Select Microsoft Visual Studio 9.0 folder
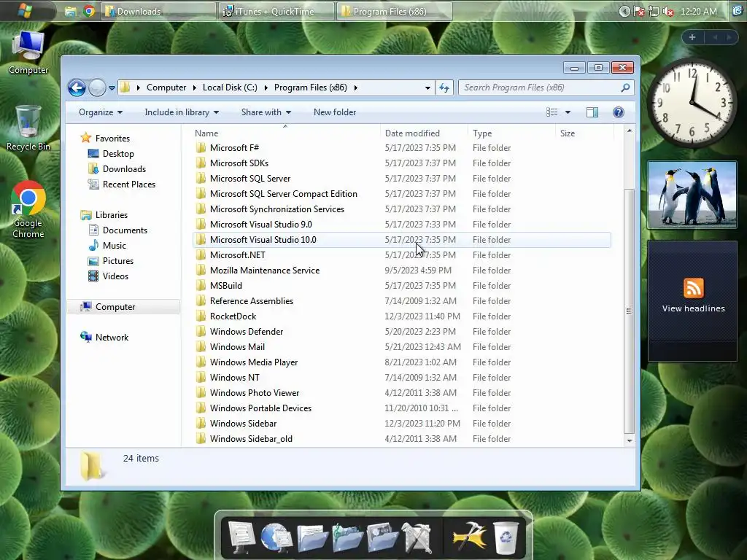Image resolution: width=747 pixels, height=560 pixels. (x=261, y=225)
